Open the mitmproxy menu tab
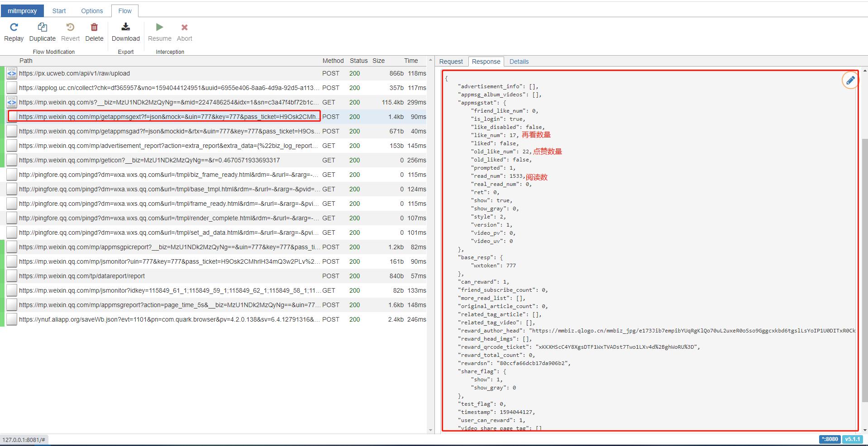Screen dimensions: 868x446 click(22, 11)
